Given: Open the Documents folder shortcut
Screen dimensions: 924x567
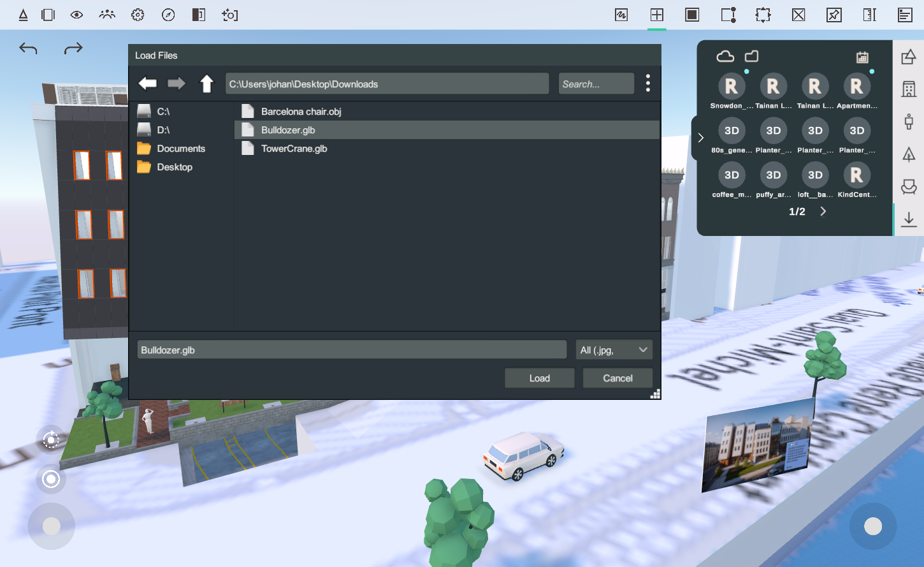Looking at the screenshot, I should point(182,149).
